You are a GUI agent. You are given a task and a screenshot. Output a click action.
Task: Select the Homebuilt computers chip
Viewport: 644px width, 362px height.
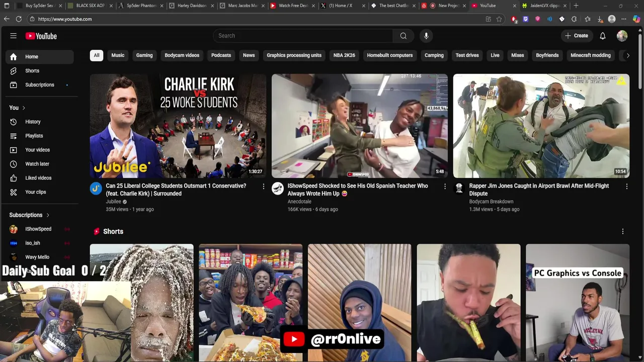pyautogui.click(x=390, y=55)
